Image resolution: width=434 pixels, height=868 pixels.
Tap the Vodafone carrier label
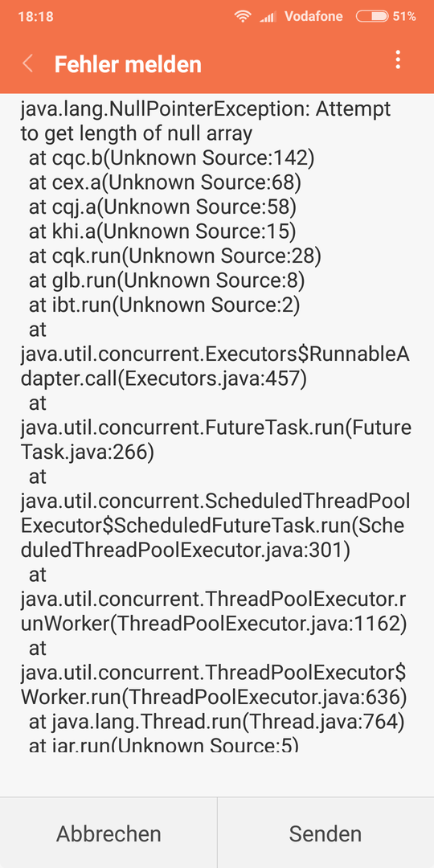(x=314, y=17)
